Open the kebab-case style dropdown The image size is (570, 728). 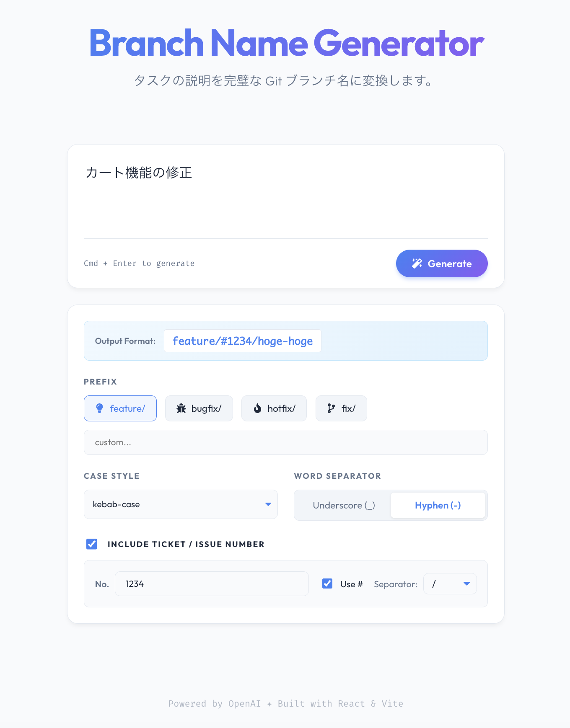click(x=181, y=504)
